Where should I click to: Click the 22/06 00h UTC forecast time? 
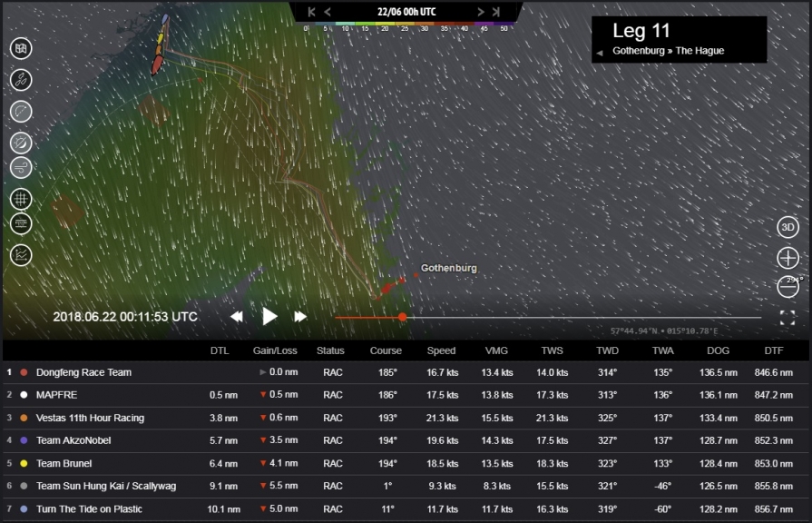(x=406, y=12)
